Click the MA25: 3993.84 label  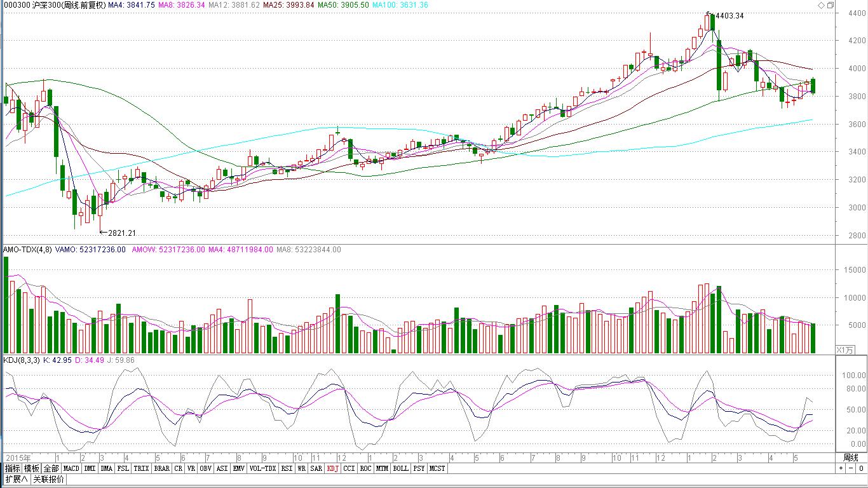(x=289, y=5)
